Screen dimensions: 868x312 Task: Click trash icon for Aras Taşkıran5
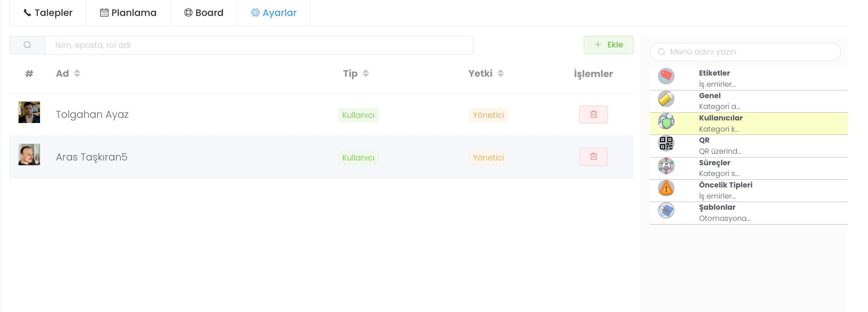tap(593, 157)
